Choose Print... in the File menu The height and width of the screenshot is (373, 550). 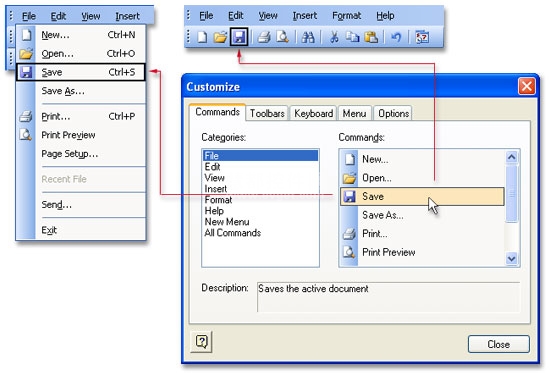(81, 116)
